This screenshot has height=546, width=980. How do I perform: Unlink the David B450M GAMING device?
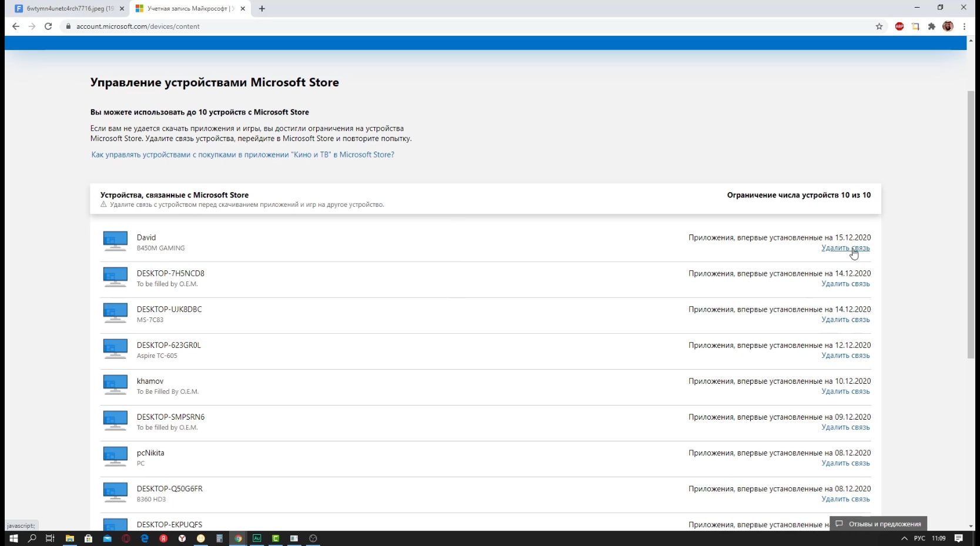coord(845,248)
